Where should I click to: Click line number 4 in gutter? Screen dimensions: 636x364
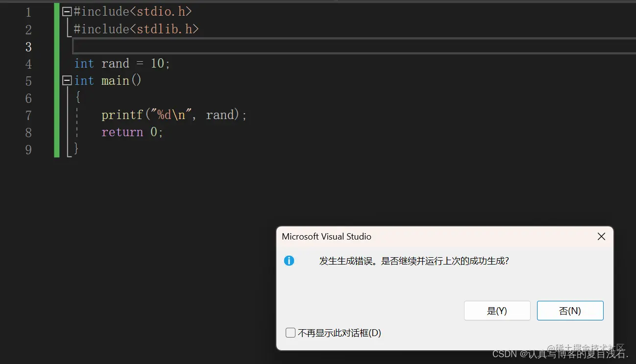click(28, 64)
